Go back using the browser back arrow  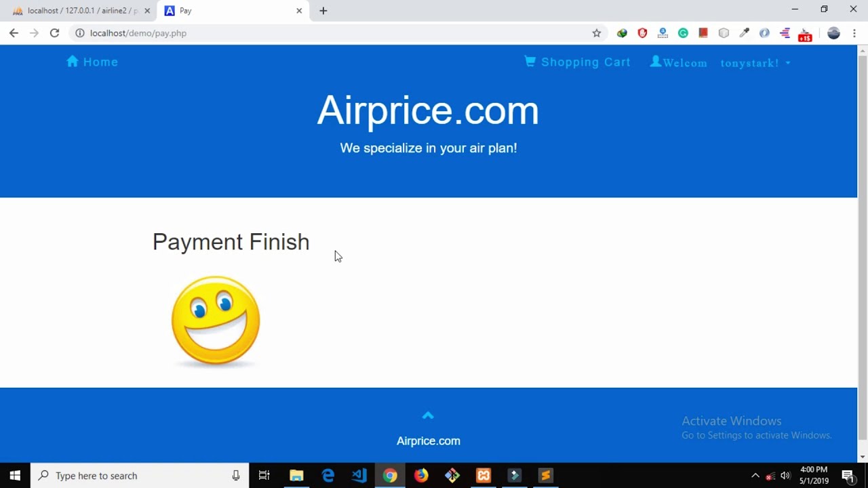(14, 33)
